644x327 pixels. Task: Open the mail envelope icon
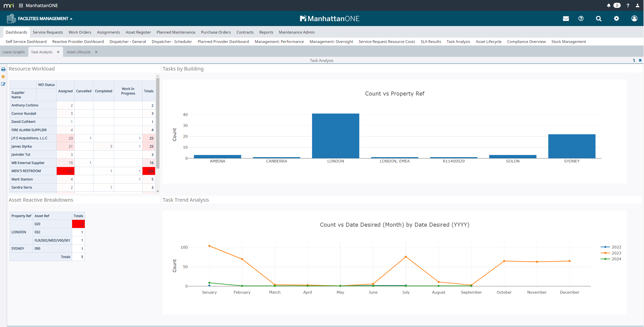coord(566,18)
